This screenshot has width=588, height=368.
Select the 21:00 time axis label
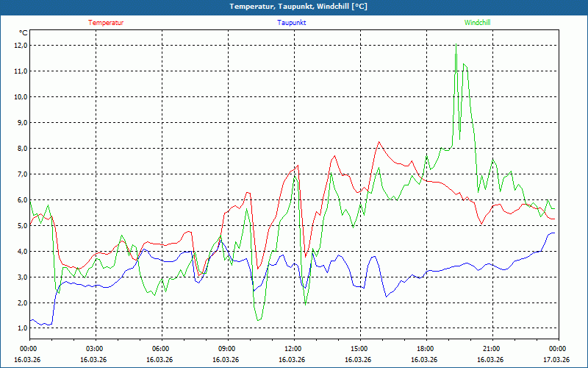pyautogui.click(x=492, y=349)
